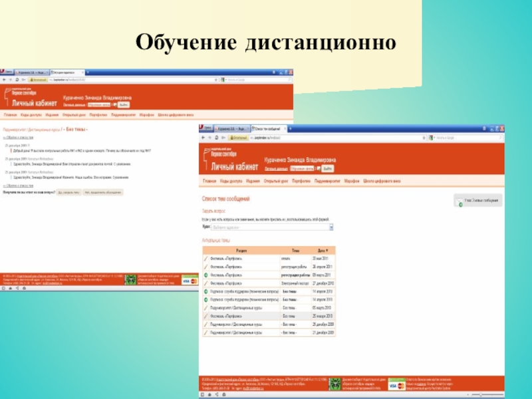This screenshot has width=532, height=399.
Task: Click the Google search field in right window
Action: click(x=467, y=138)
